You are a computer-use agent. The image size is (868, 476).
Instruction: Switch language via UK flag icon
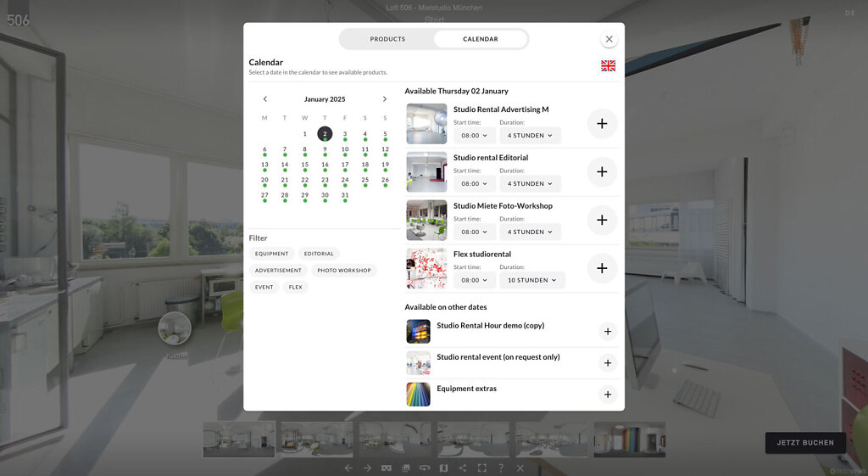(x=608, y=66)
